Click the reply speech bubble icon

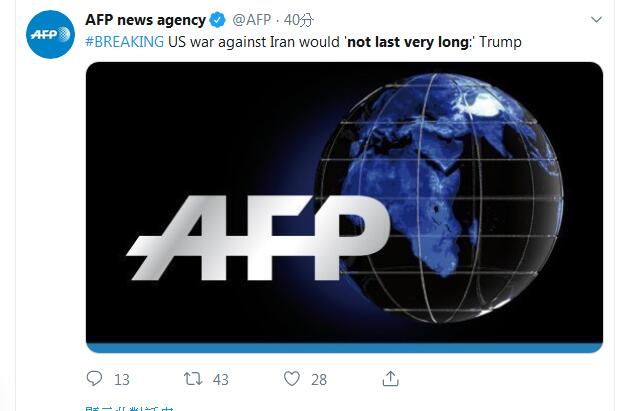coord(95,379)
